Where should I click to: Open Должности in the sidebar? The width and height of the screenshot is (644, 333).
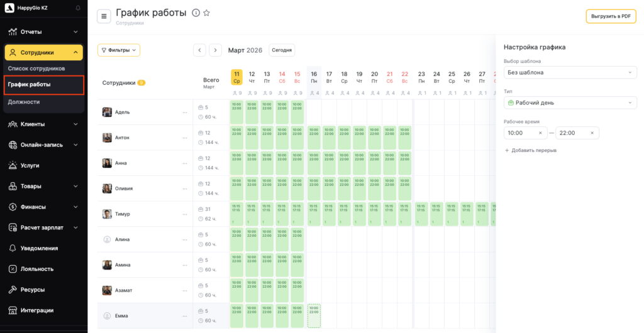[x=24, y=102]
